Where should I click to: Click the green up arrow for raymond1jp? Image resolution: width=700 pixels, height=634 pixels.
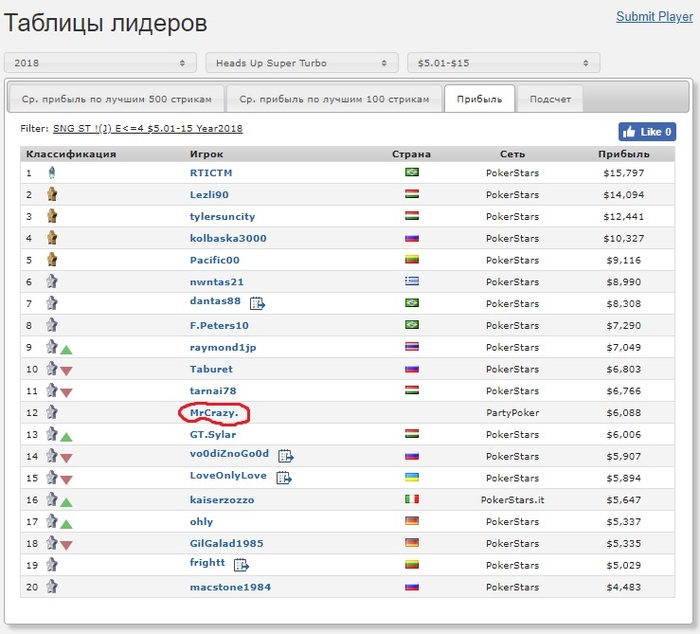click(x=67, y=350)
